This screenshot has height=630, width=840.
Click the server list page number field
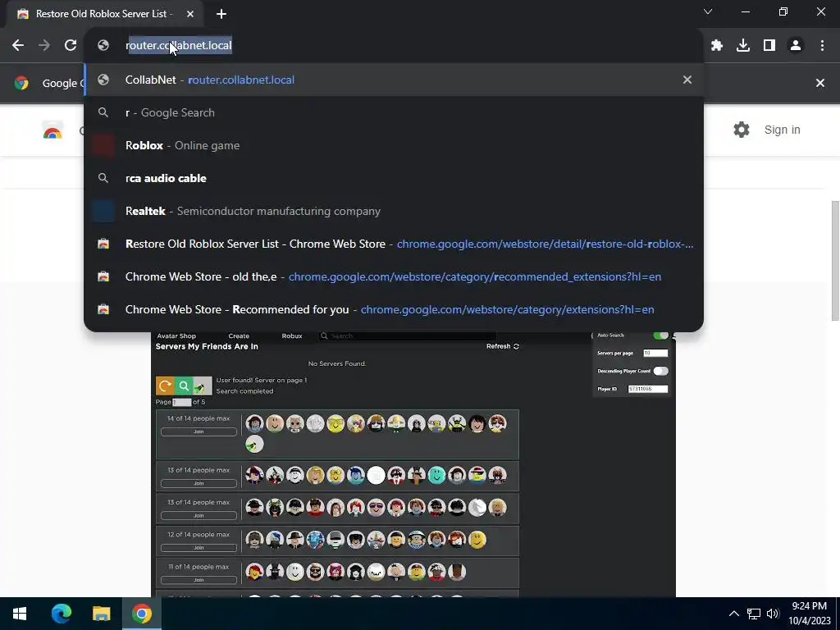(181, 402)
